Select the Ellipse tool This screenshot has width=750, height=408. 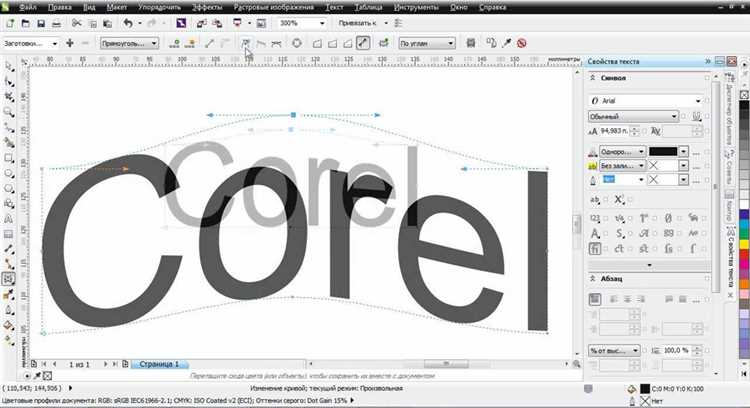pyautogui.click(x=9, y=174)
